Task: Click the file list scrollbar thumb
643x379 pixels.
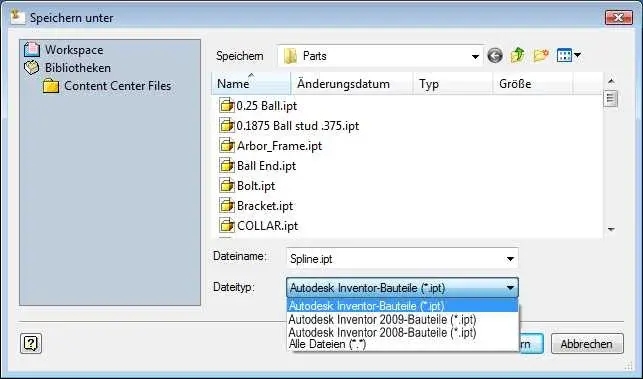Action: click(611, 99)
